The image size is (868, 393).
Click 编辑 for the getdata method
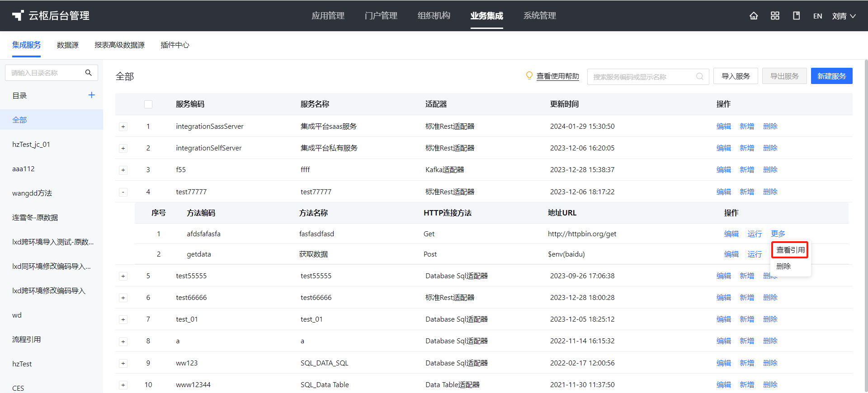[x=731, y=254]
